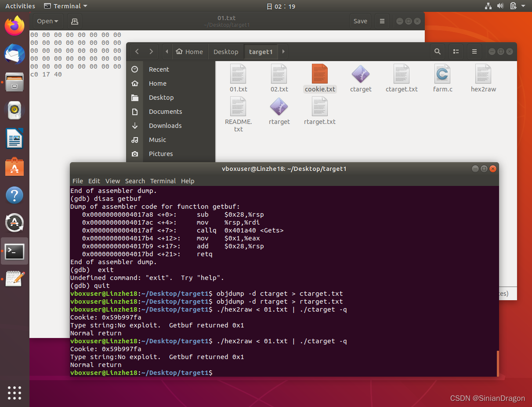Viewport: 532px width, 407px height.
Task: Select Home in Files sidebar
Action: click(x=171, y=84)
